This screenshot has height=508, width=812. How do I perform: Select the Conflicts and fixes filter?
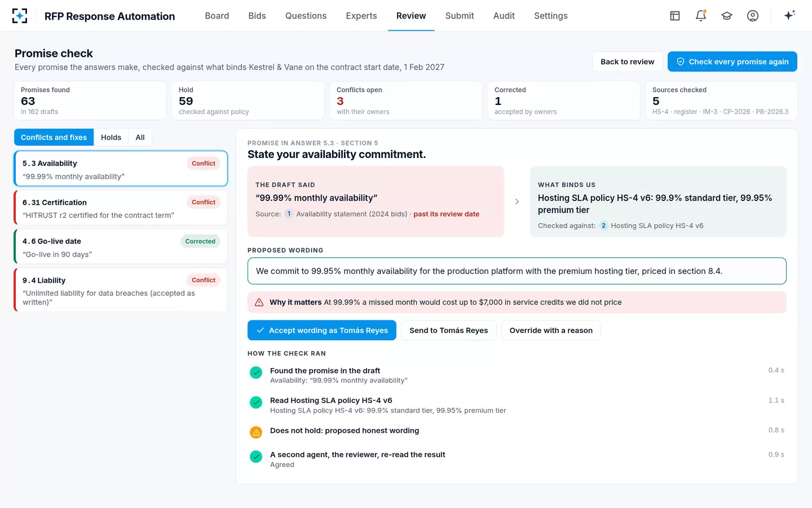(x=54, y=137)
